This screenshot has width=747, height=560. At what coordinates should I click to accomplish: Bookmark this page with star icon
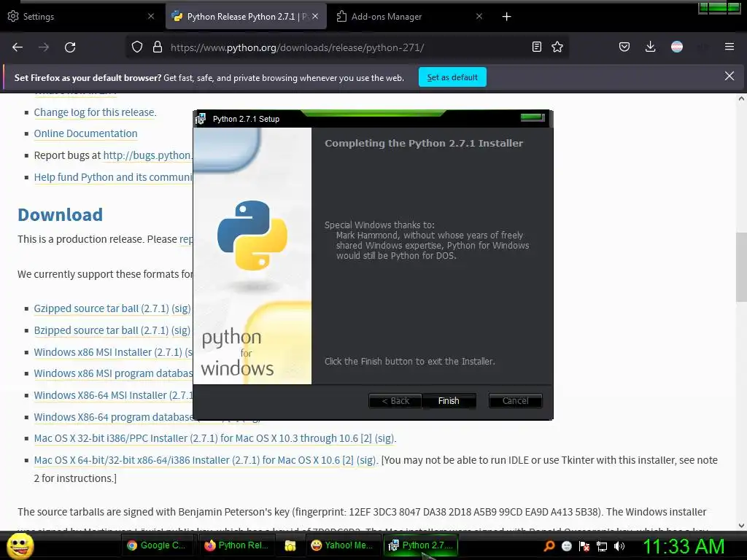[557, 47]
